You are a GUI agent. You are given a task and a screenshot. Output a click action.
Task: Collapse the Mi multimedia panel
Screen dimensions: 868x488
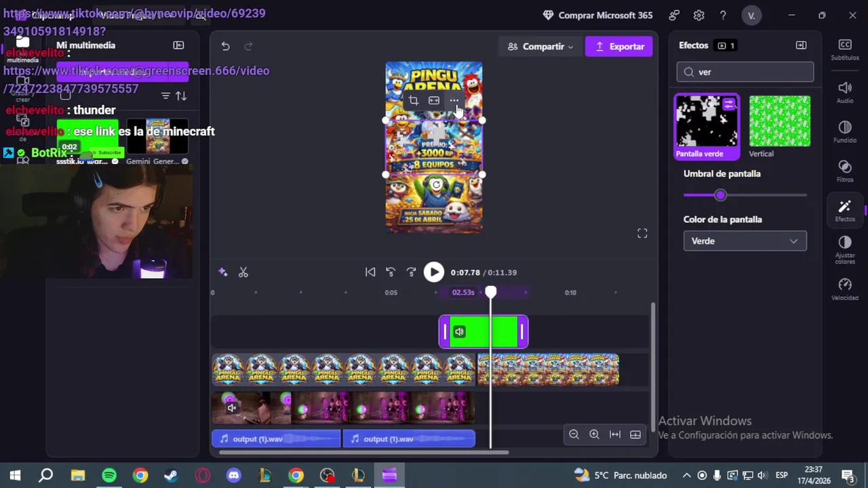(x=178, y=45)
